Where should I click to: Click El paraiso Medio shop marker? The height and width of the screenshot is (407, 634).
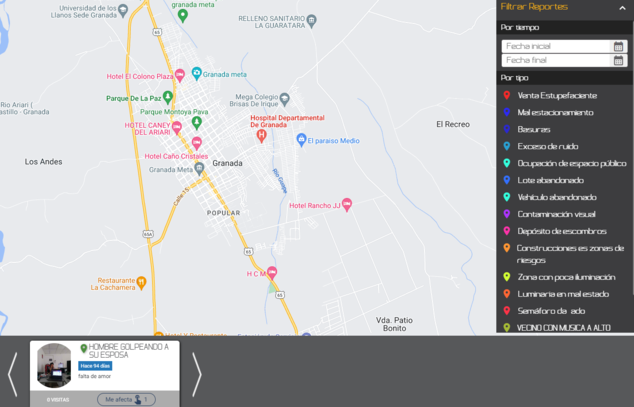[x=301, y=140]
